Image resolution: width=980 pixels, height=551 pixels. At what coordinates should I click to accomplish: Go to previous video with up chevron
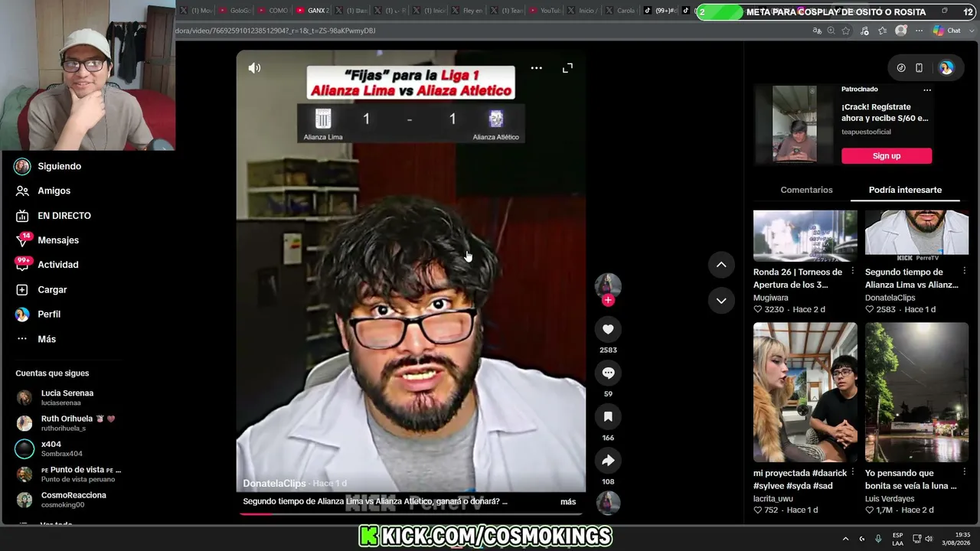coord(721,265)
